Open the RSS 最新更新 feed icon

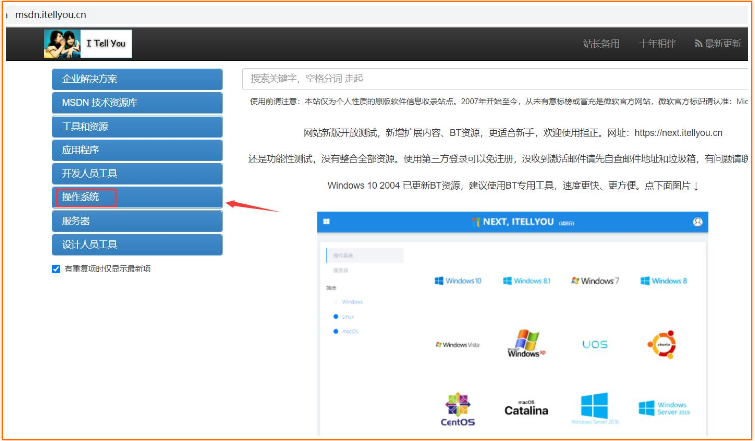click(700, 44)
